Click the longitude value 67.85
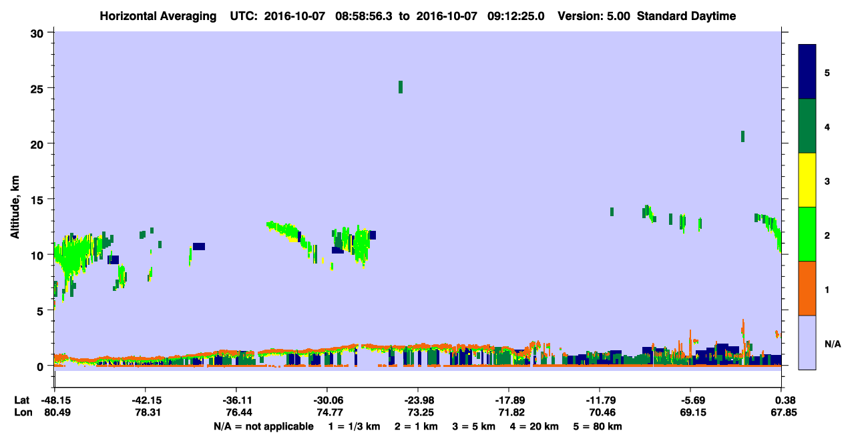 click(785, 412)
